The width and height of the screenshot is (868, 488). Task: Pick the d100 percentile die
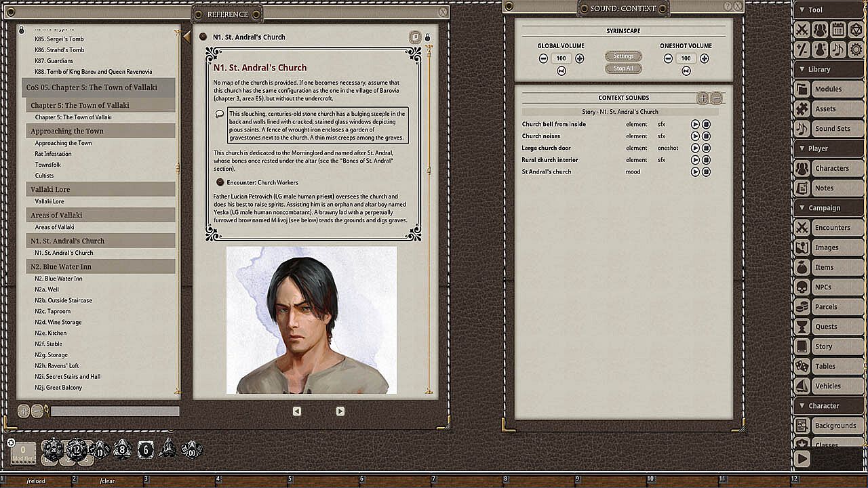click(192, 449)
